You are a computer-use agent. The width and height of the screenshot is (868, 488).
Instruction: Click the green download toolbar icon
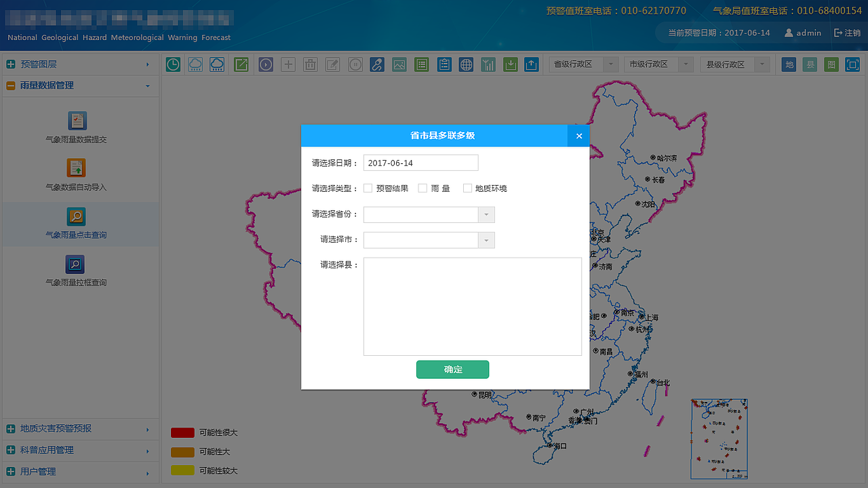(511, 64)
